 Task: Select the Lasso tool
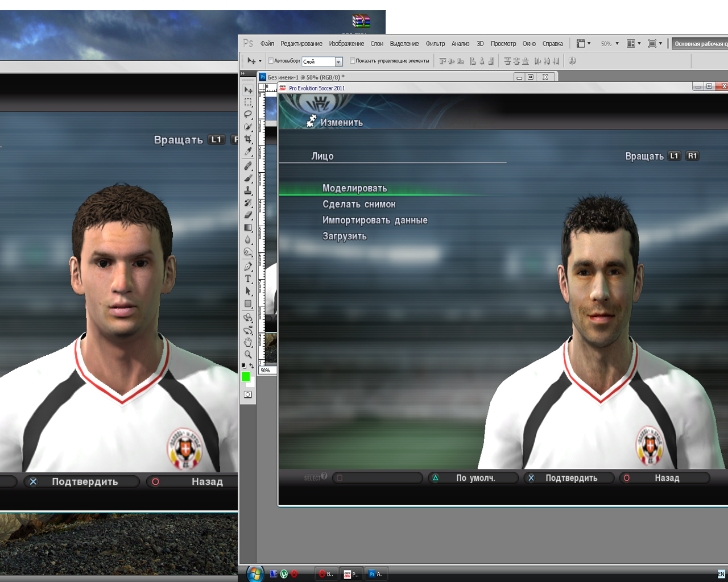coord(248,115)
